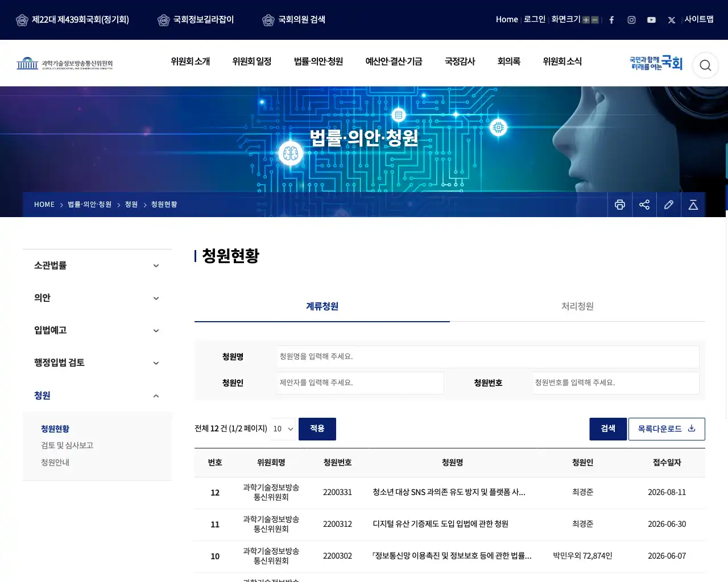Click the 사이트맵 link

pyautogui.click(x=699, y=19)
